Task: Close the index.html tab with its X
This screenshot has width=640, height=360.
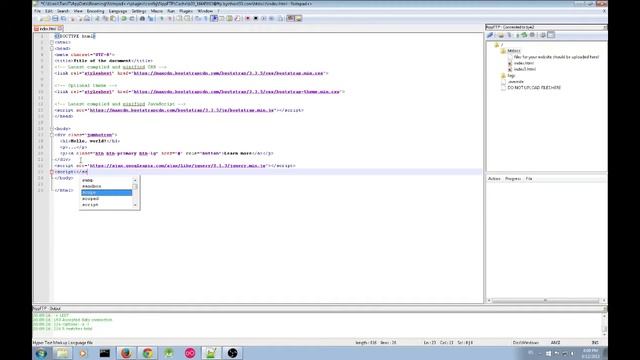Action: tap(60, 29)
